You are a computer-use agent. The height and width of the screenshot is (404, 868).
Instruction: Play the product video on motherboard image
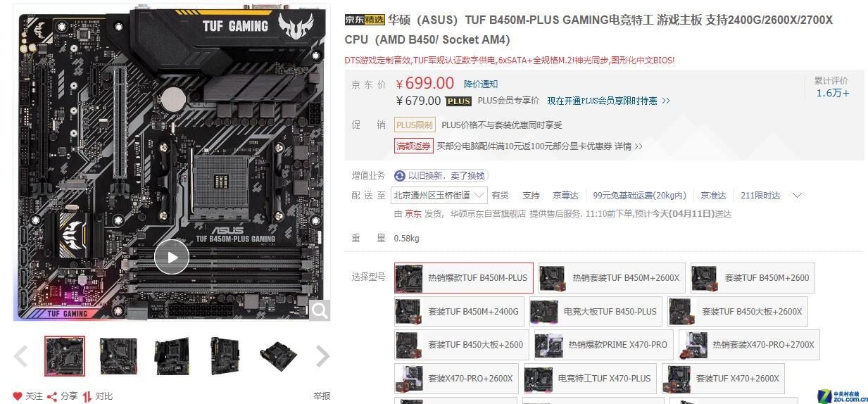pyautogui.click(x=172, y=257)
